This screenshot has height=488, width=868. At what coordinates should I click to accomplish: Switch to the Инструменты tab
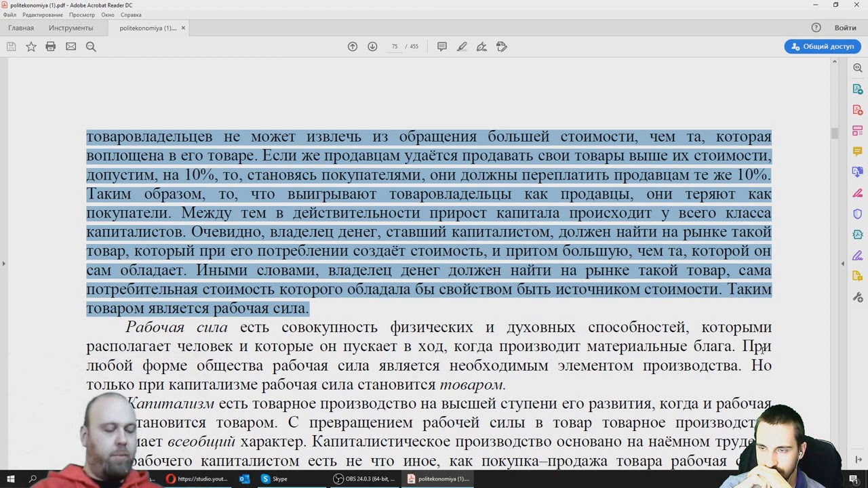pyautogui.click(x=71, y=28)
